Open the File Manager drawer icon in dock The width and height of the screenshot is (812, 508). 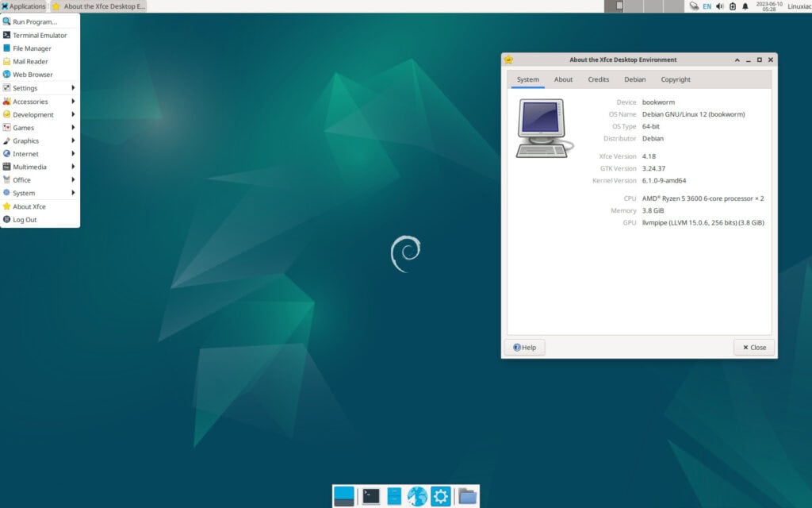tap(393, 495)
